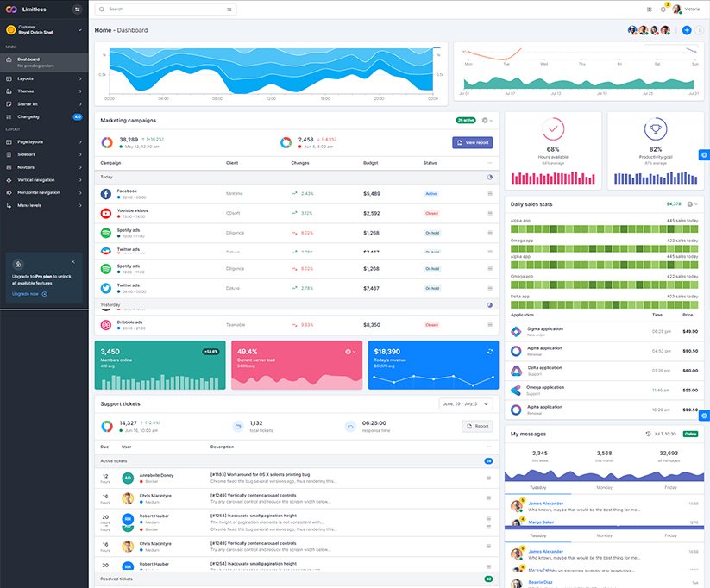
Task: Select Dashboard in the sidebar menu
Action: point(43,62)
